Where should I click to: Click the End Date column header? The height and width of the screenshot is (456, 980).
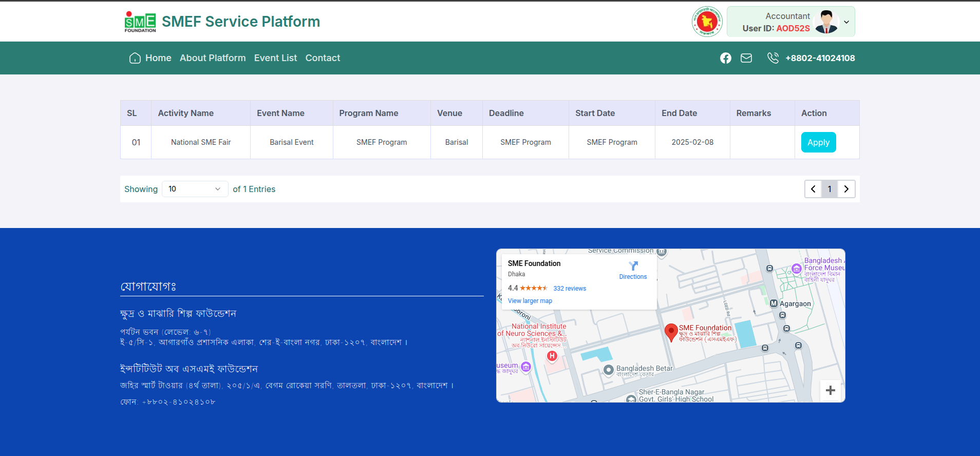(692, 113)
